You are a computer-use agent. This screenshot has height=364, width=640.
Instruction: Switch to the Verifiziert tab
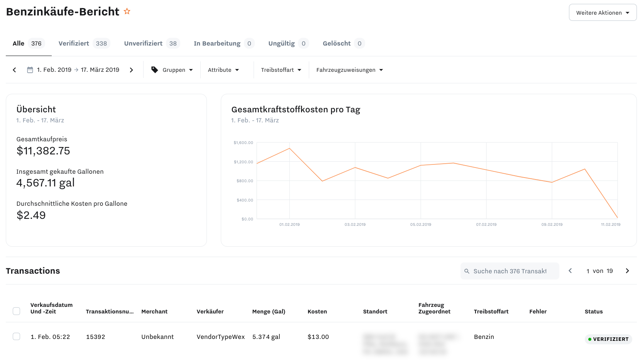click(x=84, y=44)
